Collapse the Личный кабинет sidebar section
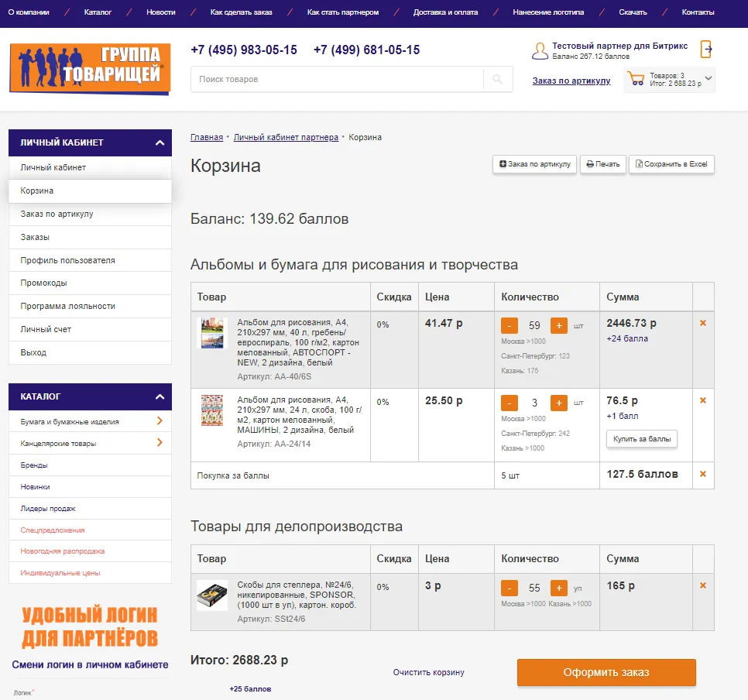The height and width of the screenshot is (700, 748). click(159, 142)
